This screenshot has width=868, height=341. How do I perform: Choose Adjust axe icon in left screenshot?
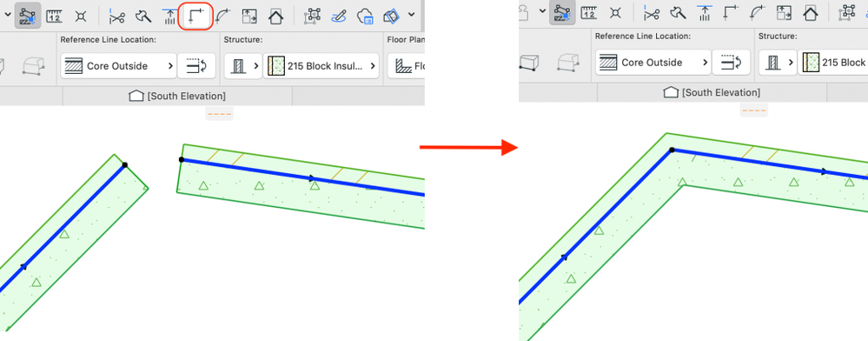click(x=142, y=16)
